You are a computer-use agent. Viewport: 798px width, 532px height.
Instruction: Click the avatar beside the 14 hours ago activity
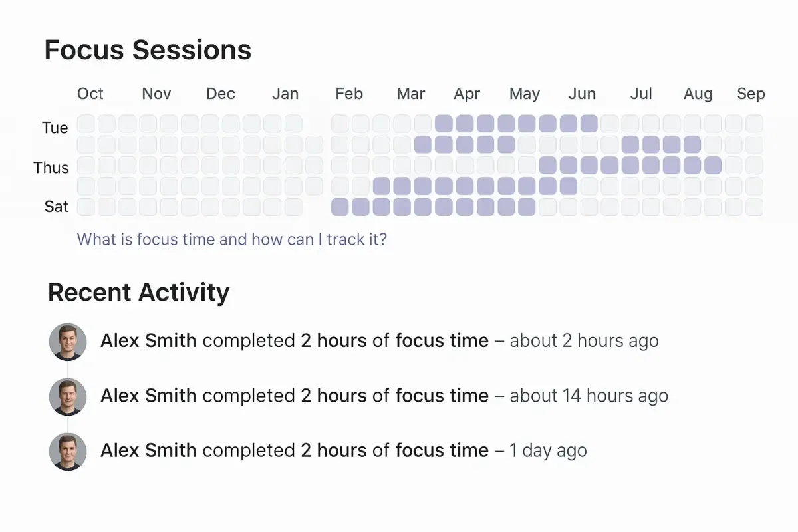[68, 397]
